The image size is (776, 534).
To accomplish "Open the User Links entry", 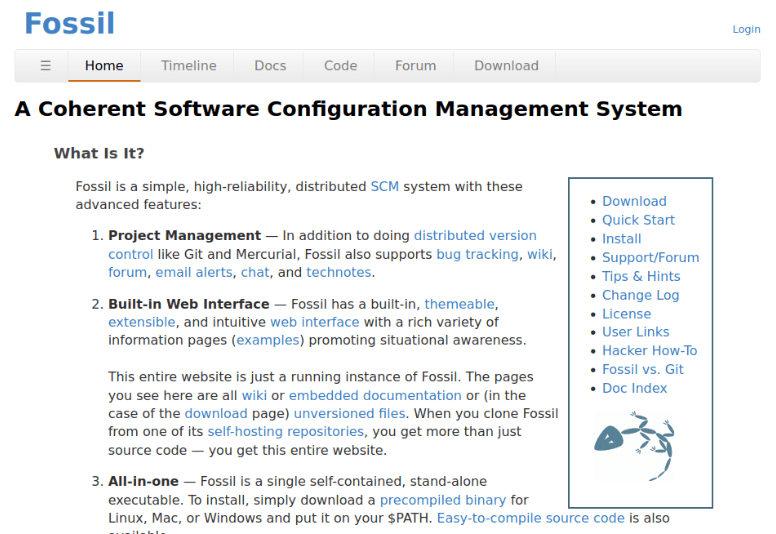I will coord(635,332).
